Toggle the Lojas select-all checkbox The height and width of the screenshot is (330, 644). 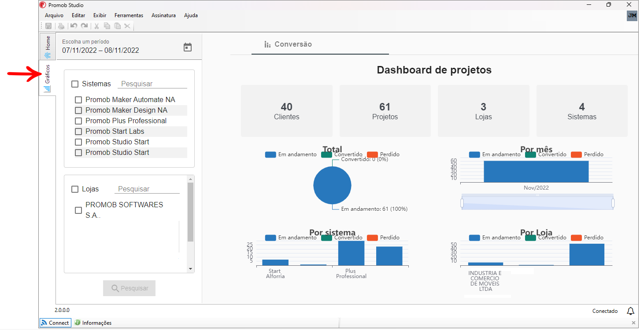coord(75,189)
